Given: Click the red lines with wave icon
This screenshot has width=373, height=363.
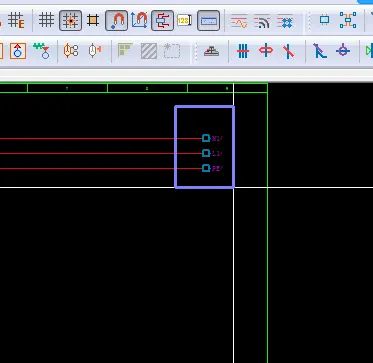Looking at the screenshot, I should click(239, 21).
